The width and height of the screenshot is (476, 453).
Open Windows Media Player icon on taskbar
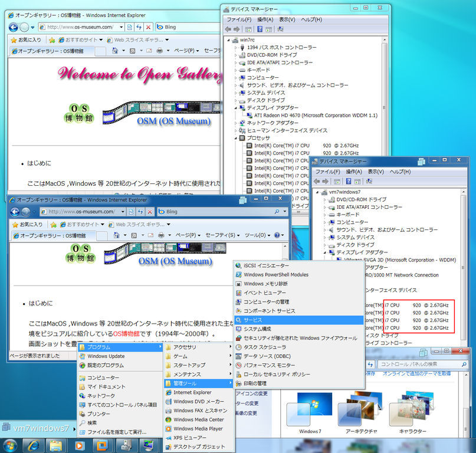pyautogui.click(x=79, y=445)
